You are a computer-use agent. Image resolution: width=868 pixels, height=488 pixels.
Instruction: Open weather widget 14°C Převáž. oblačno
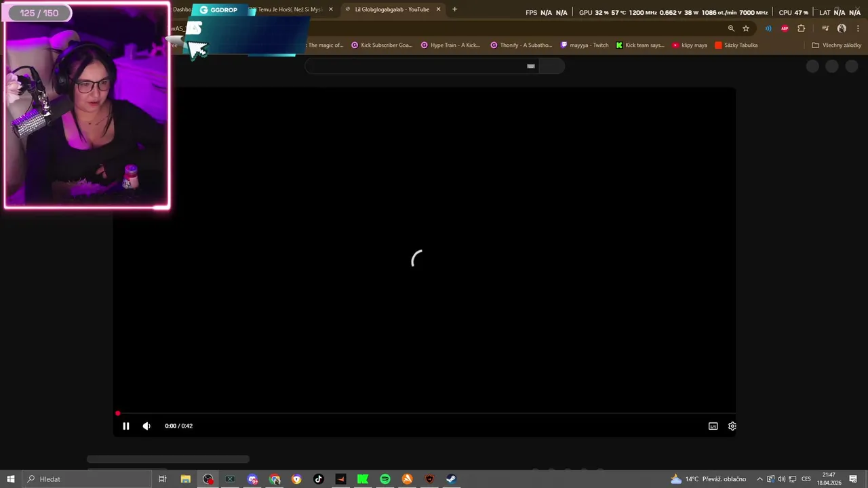coord(709,479)
